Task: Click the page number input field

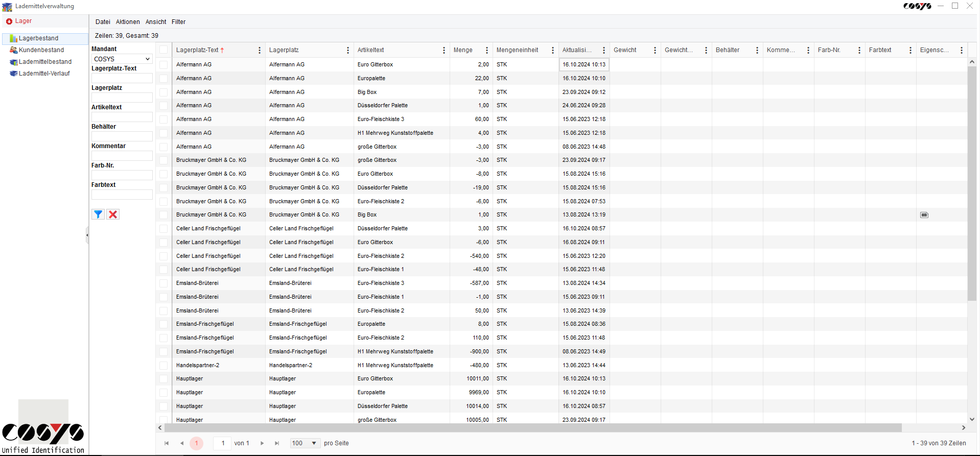Action: click(223, 443)
